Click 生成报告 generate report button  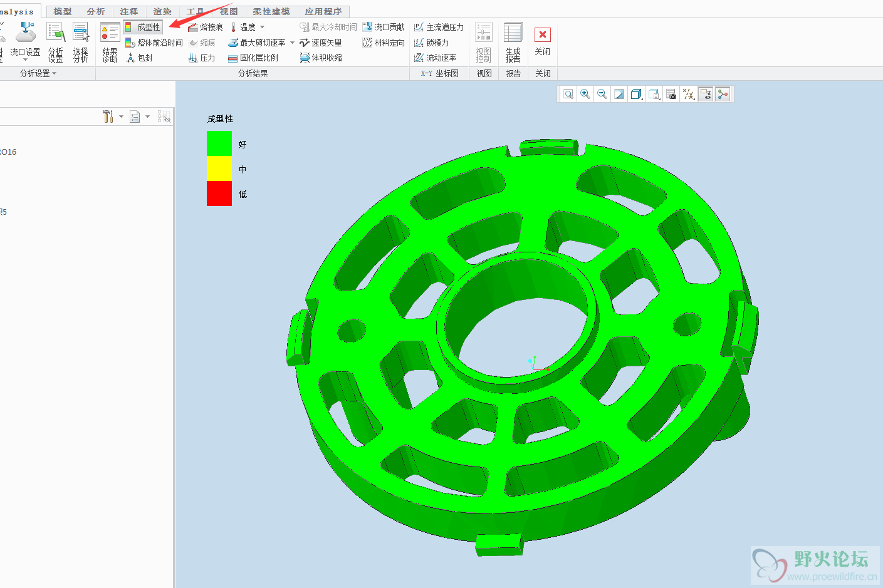pos(513,41)
